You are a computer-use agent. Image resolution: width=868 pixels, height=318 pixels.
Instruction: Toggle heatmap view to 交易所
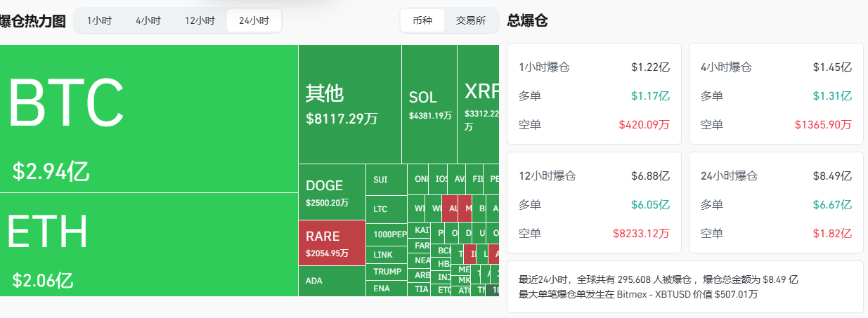(471, 20)
